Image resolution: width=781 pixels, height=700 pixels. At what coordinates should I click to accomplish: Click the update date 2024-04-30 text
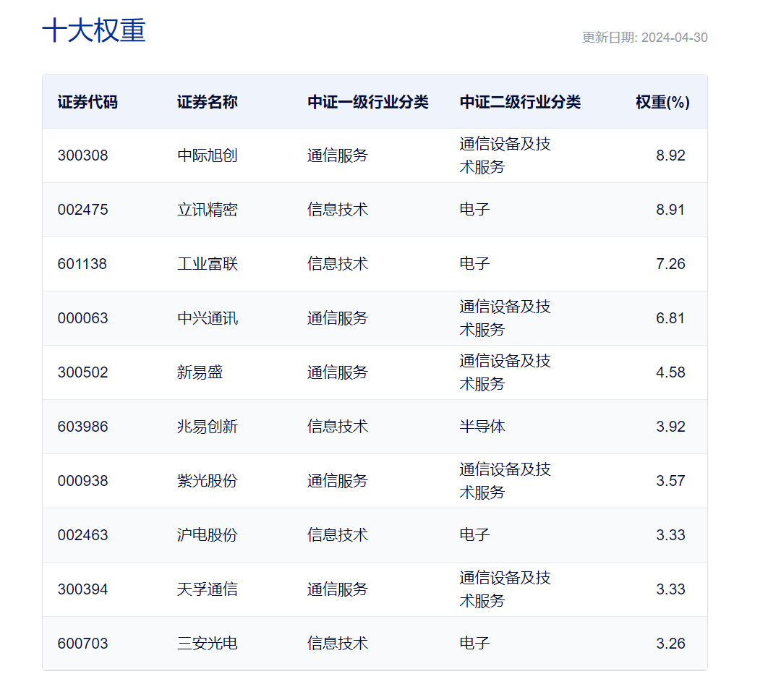point(675,38)
